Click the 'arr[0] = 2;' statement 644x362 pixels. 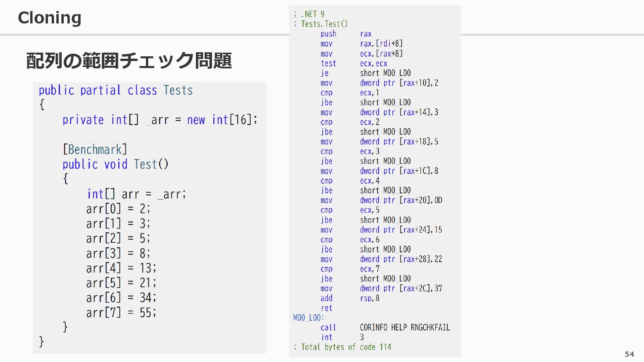[118, 209]
